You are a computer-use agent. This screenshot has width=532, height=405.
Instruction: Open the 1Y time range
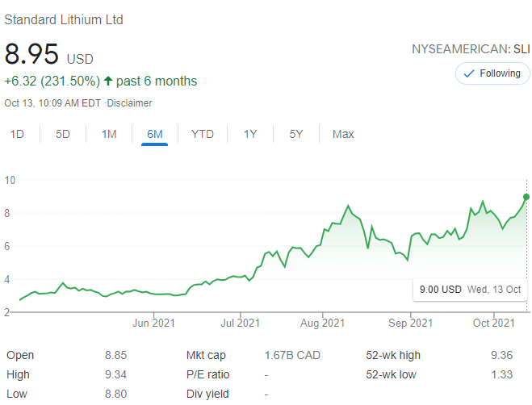click(250, 134)
